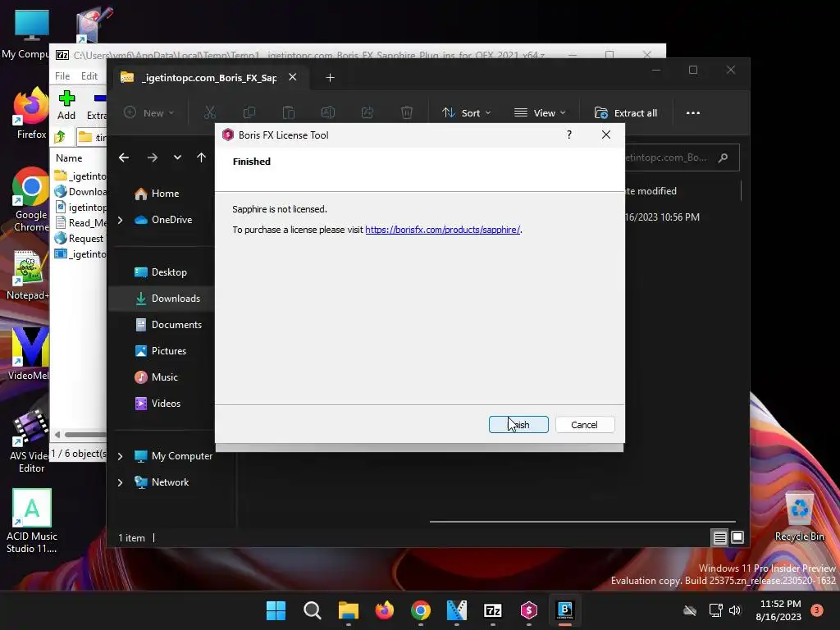Viewport: 840px width, 630px height.
Task: Click the Finish button in License Tool
Action: click(x=518, y=424)
